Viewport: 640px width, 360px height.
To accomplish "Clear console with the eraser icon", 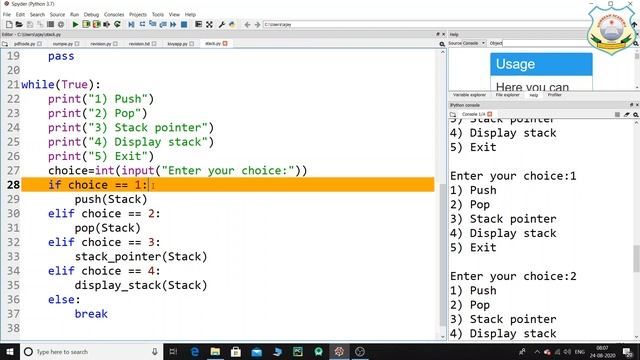I will 627,114.
